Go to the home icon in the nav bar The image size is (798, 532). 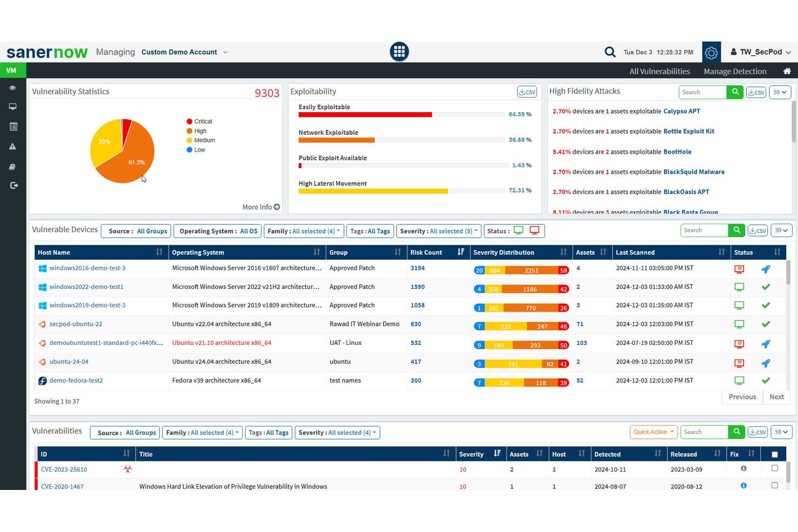pos(787,71)
